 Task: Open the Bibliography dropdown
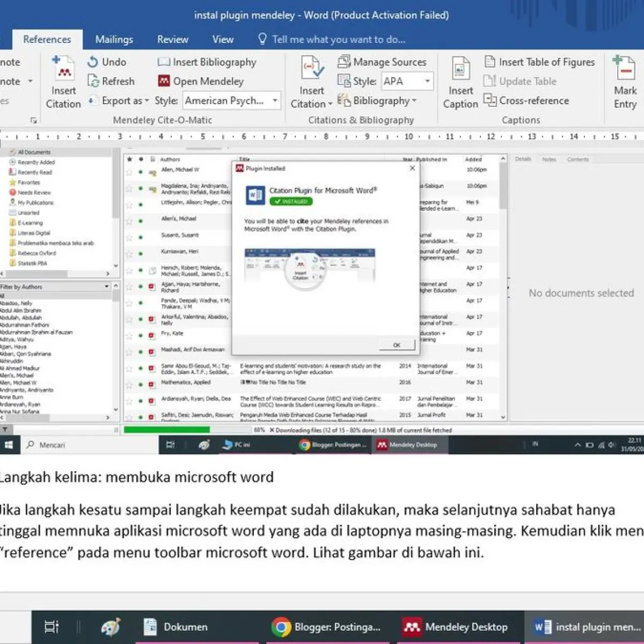377,101
